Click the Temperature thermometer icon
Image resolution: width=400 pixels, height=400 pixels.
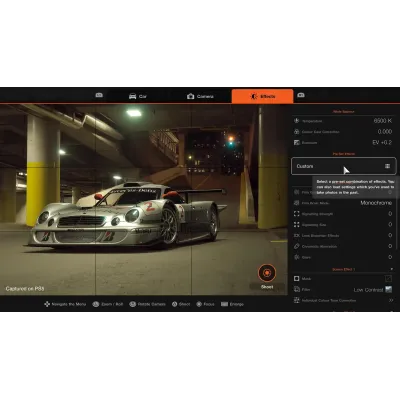[296, 121]
